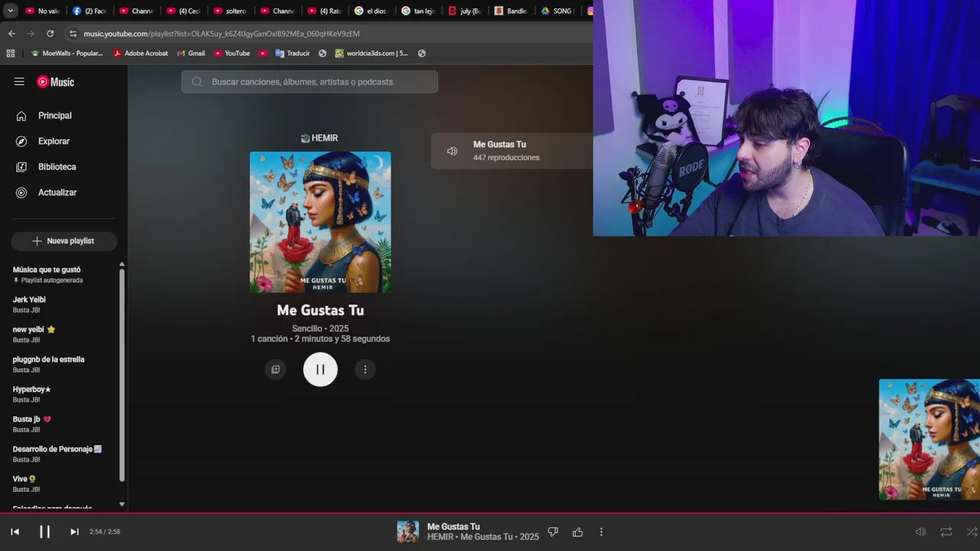Open site information icon in address bar
Image resolution: width=980 pixels, height=551 pixels.
73,34
